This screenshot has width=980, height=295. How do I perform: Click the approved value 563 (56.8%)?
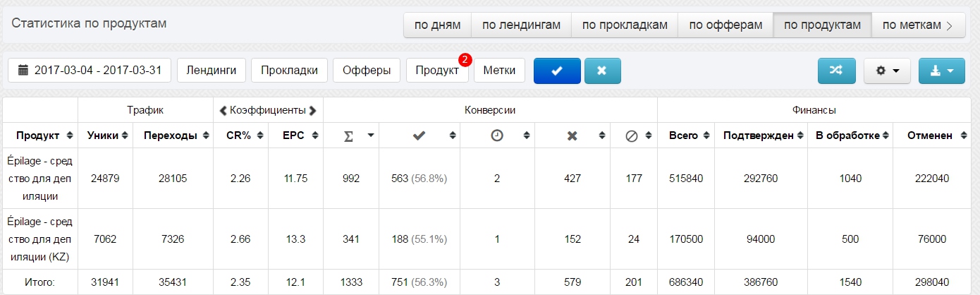(419, 179)
